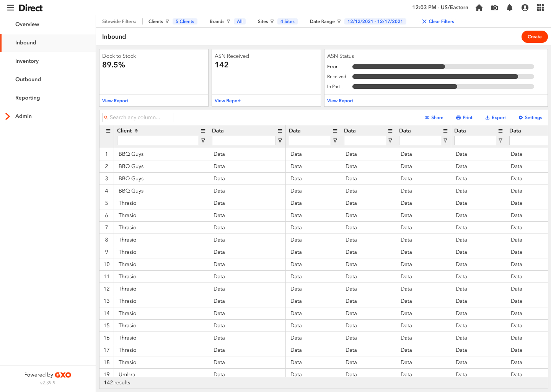Export table using Export icon
The image size is (551, 392).
[495, 118]
